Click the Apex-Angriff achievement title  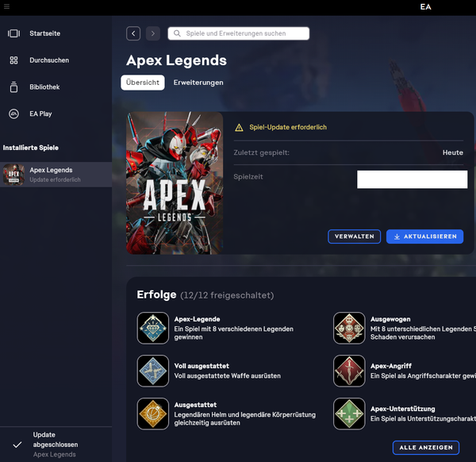(x=391, y=366)
